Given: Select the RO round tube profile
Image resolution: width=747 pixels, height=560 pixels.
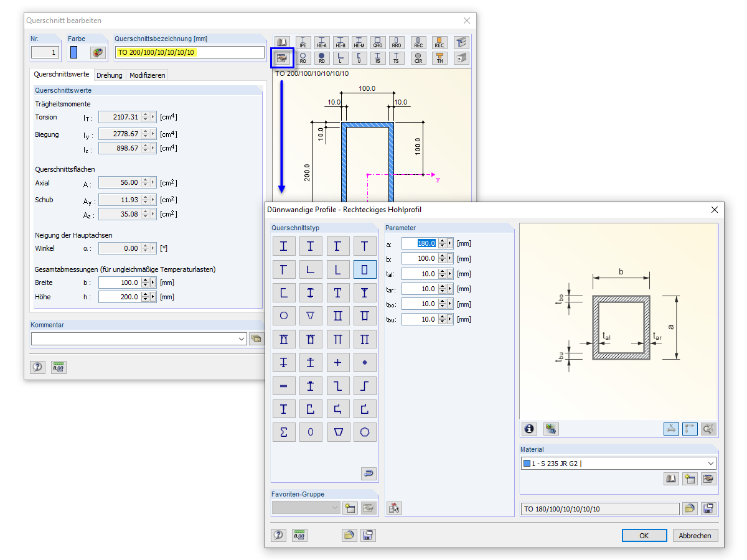Looking at the screenshot, I should pyautogui.click(x=303, y=58).
